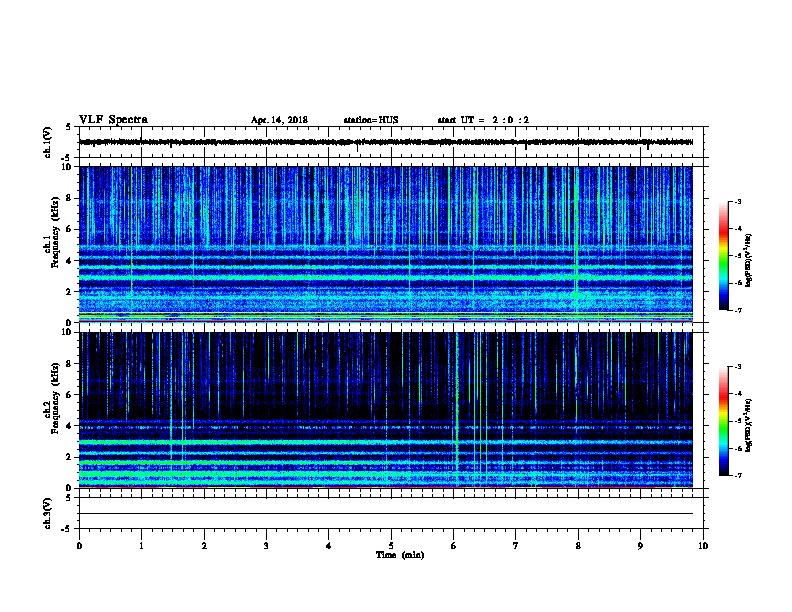
Task: Click time axis tick label "7"
Action: point(516,545)
